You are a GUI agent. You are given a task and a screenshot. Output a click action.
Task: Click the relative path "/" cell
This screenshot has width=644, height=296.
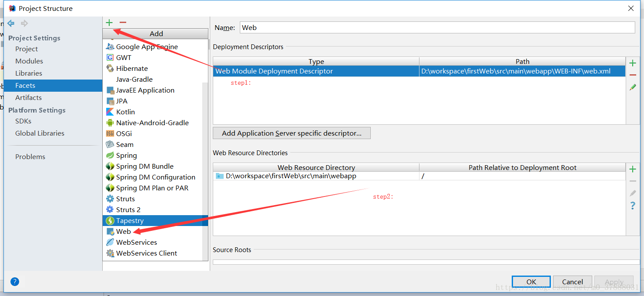coord(523,176)
